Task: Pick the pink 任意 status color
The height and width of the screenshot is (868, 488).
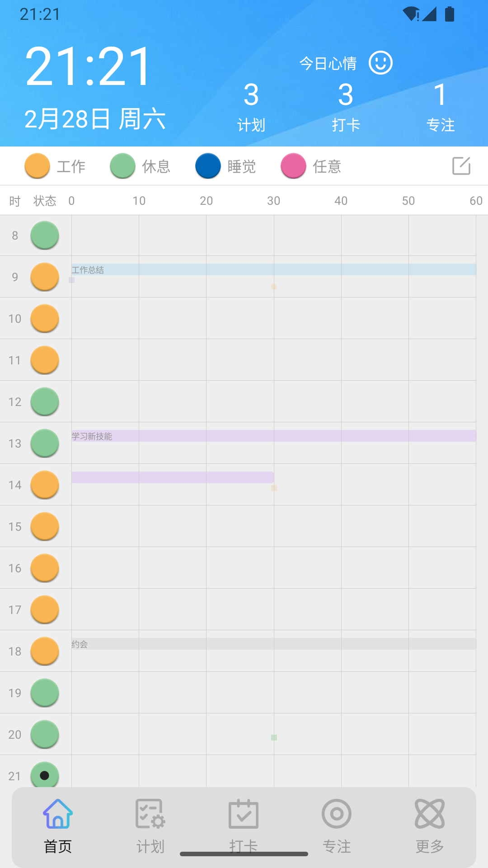Action: tap(293, 166)
